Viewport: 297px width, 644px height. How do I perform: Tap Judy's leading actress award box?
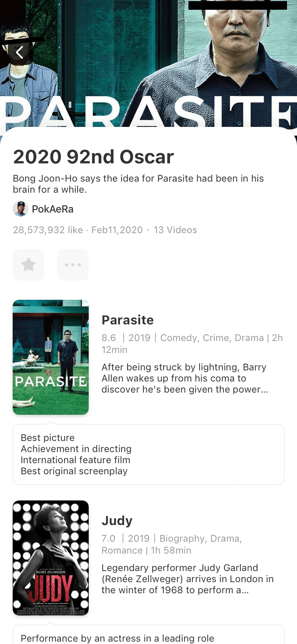coord(148,637)
